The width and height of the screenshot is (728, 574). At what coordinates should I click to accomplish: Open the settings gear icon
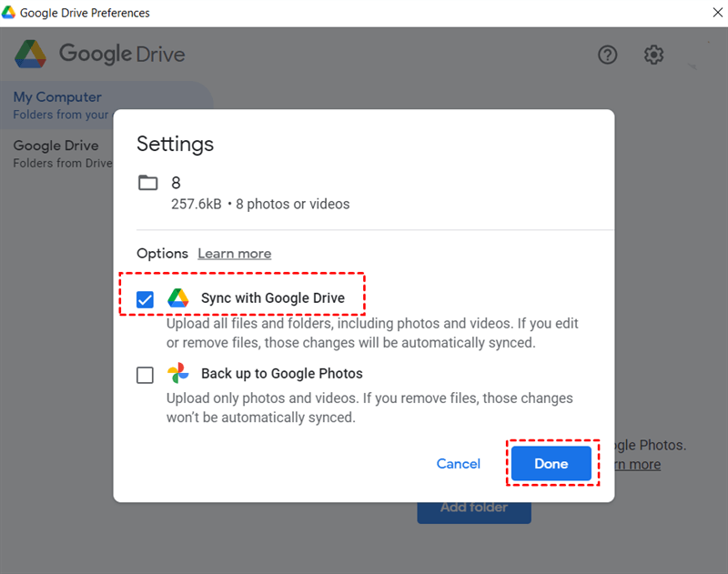click(652, 55)
